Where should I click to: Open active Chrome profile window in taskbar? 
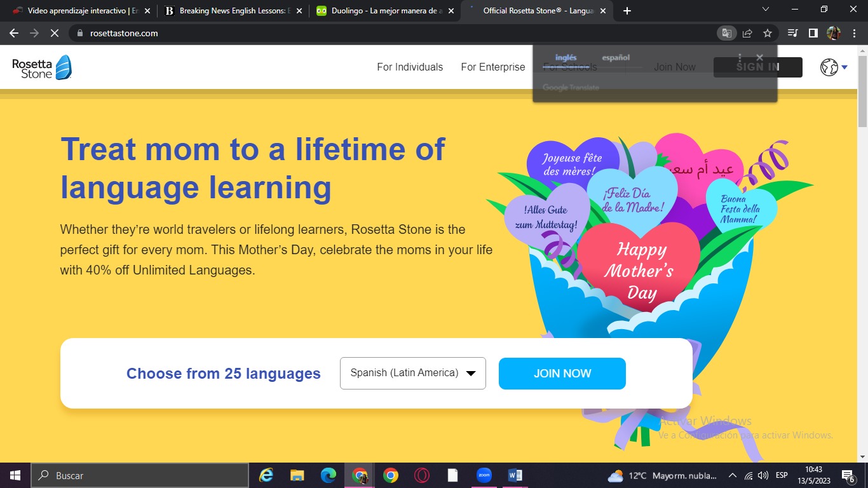click(x=360, y=475)
